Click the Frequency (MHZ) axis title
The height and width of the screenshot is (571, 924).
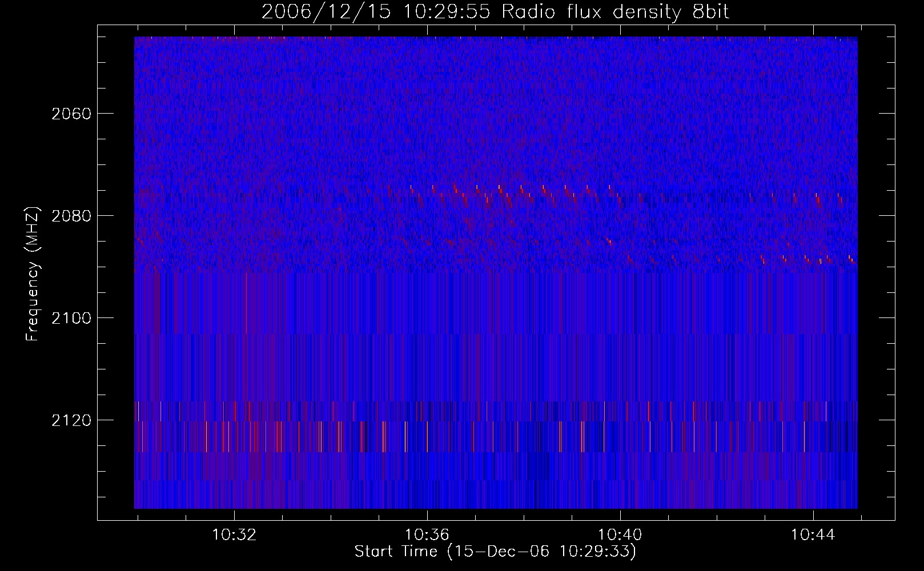point(33,274)
